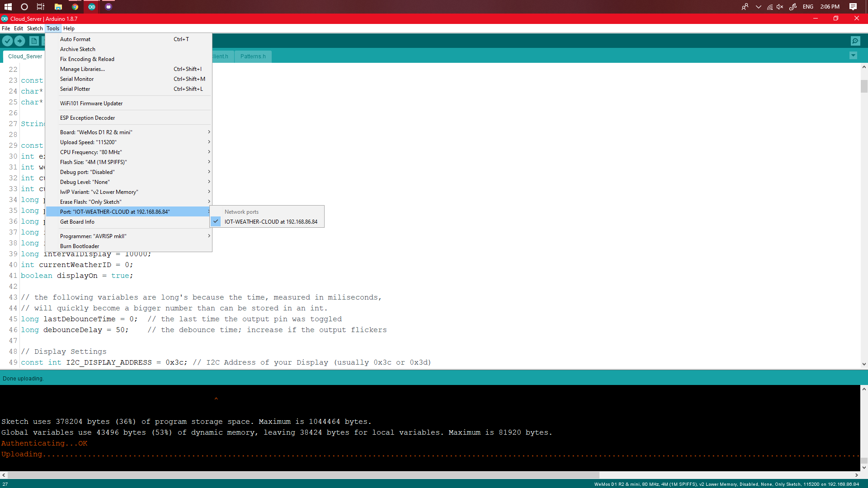Select the Arduino IDE taskbar icon
The height and width of the screenshot is (488, 868).
91,6
